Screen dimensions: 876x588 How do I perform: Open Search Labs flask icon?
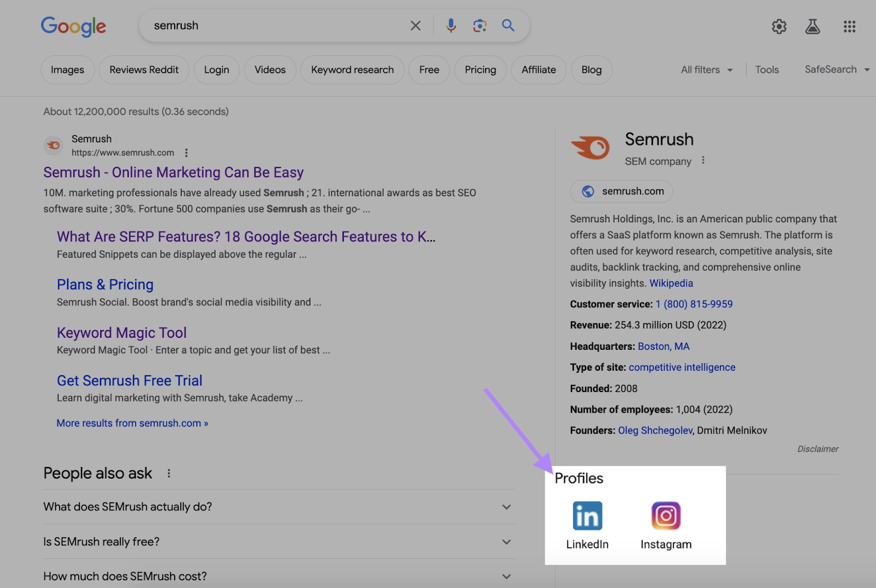(813, 26)
